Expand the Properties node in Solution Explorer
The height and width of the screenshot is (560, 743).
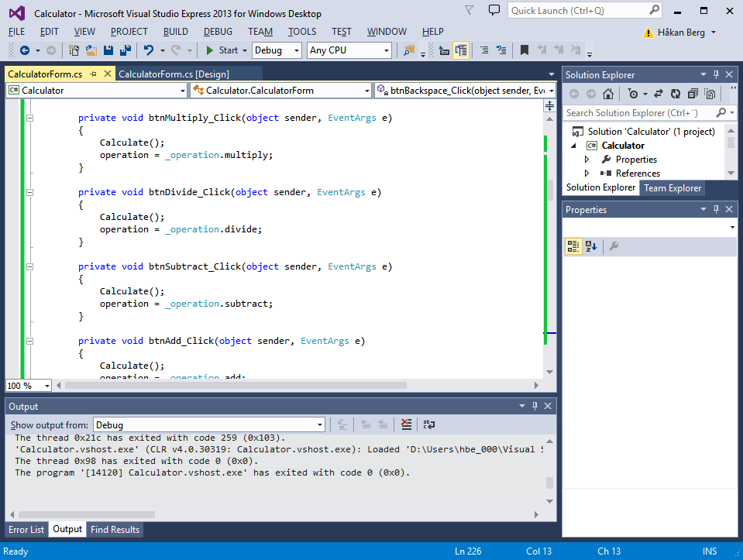[x=586, y=160]
